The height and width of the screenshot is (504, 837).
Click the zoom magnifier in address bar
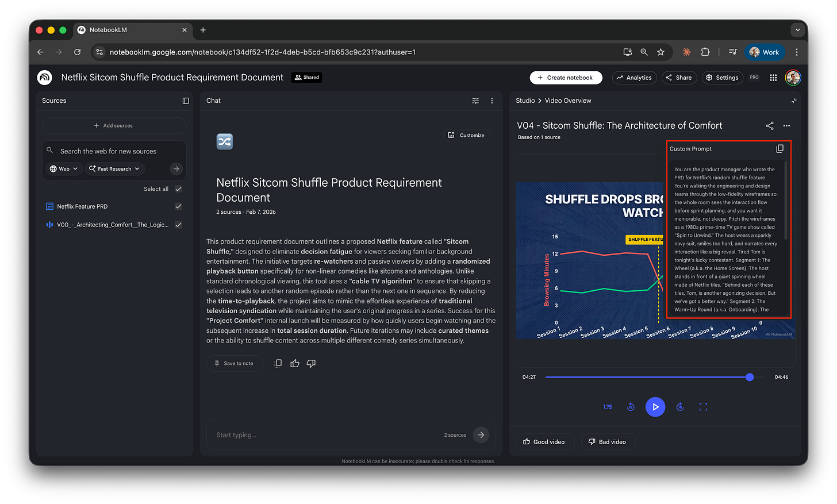click(644, 52)
